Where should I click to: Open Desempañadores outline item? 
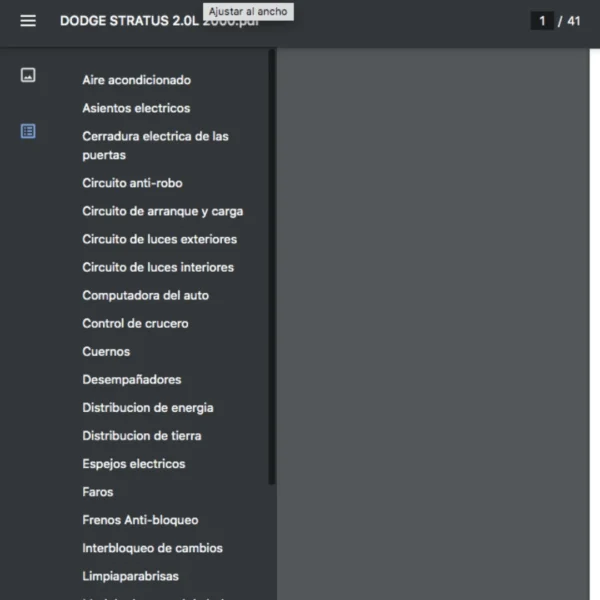(x=131, y=379)
